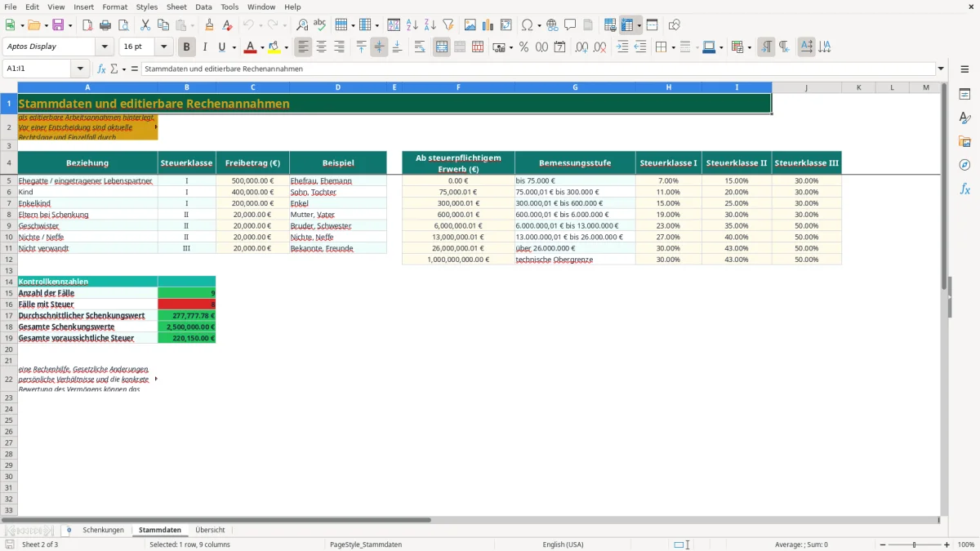
Task: Toggle Merge and Center Cells
Action: point(442,47)
